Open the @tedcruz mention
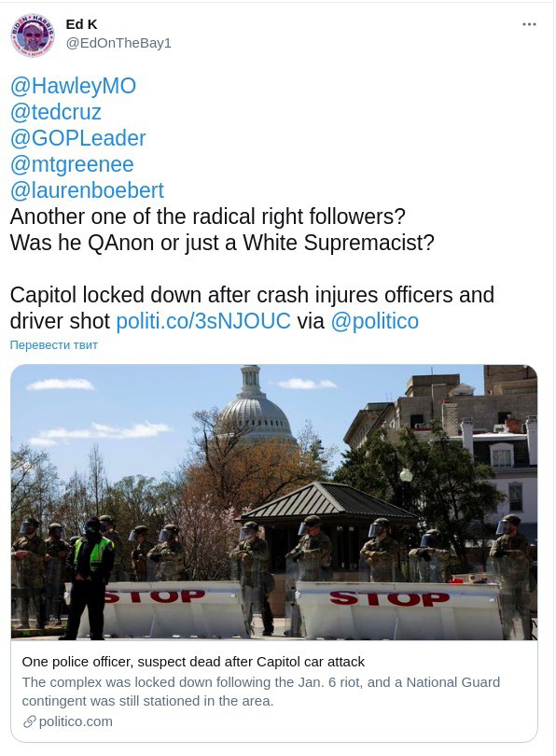Image resolution: width=556 pixels, height=756 pixels. pos(55,112)
